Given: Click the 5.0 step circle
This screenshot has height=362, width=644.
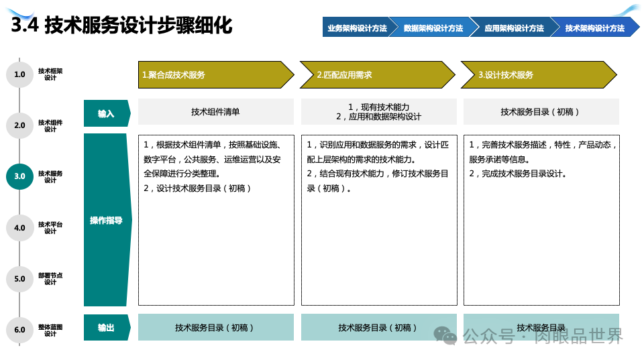Looking at the screenshot, I should coord(19,279).
